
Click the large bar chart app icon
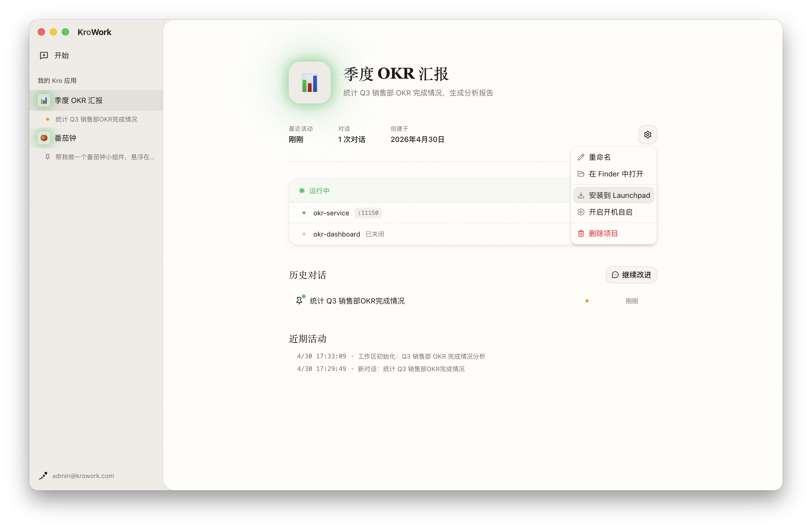click(309, 83)
